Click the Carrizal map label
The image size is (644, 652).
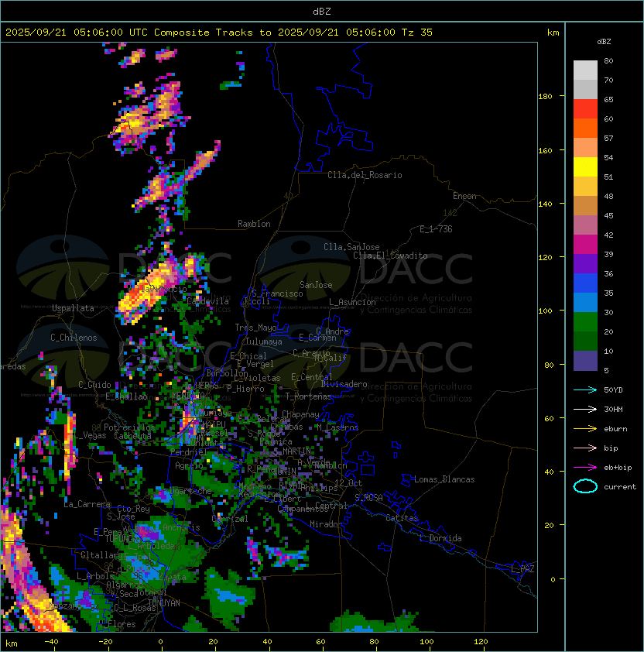point(230,519)
